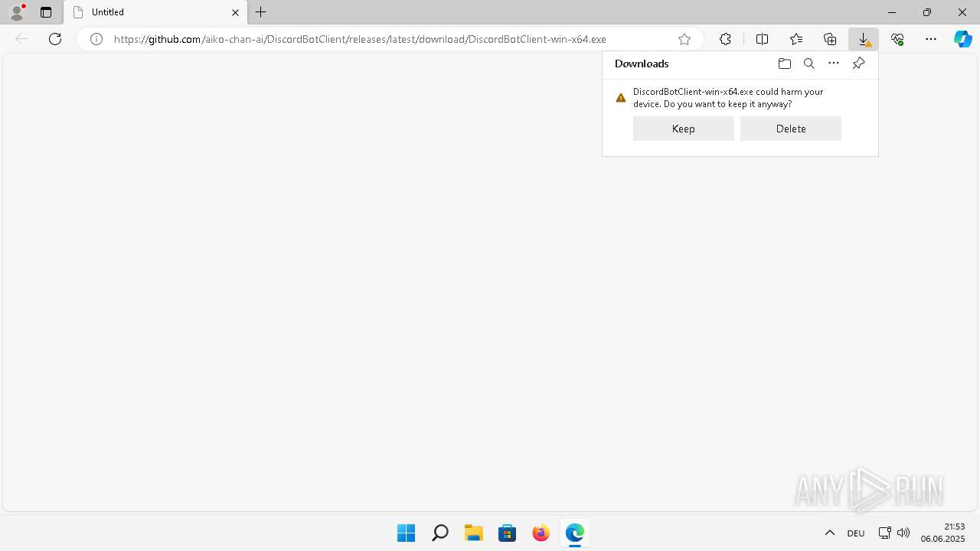Screen dimensions: 980x551
Task: Pin the Downloads panel
Action: (x=858, y=64)
